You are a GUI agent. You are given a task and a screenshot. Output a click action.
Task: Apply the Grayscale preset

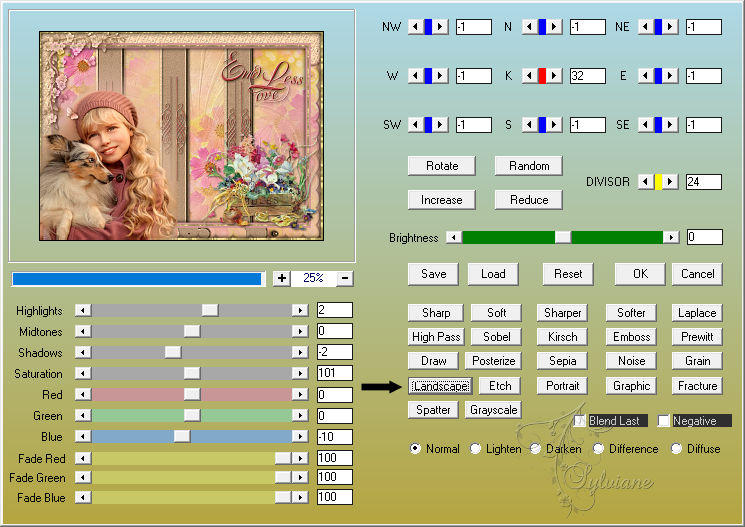click(493, 410)
